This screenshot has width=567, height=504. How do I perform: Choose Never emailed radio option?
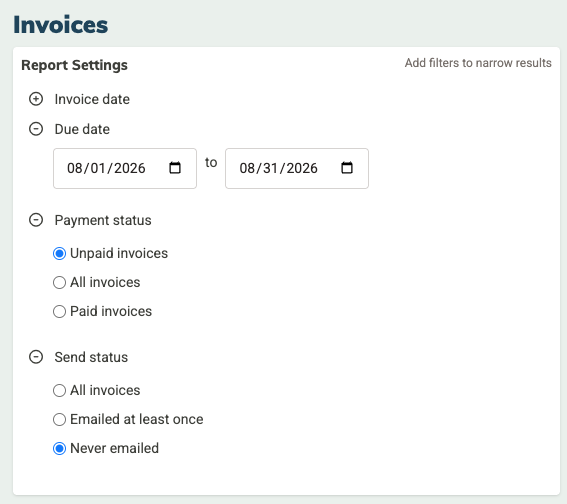point(59,448)
